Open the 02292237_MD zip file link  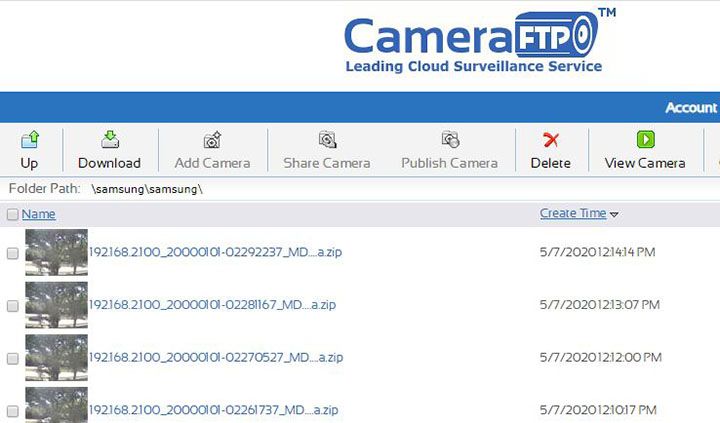click(x=216, y=253)
